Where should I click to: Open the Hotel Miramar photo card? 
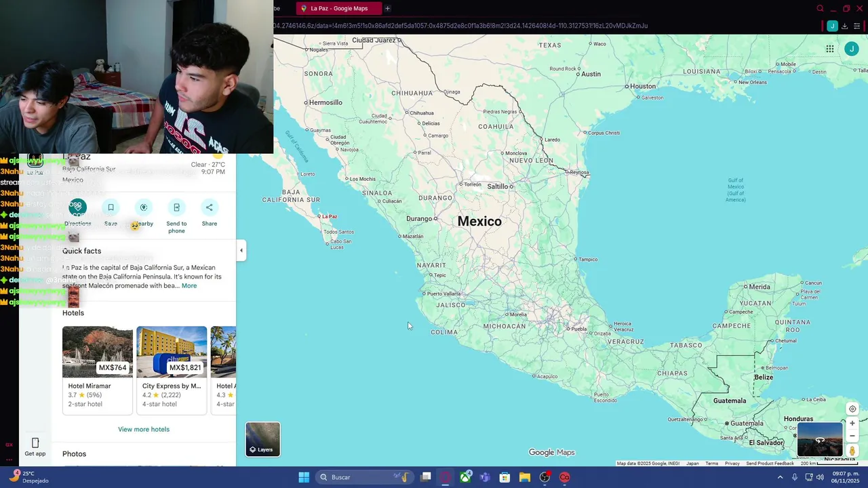pos(98,352)
